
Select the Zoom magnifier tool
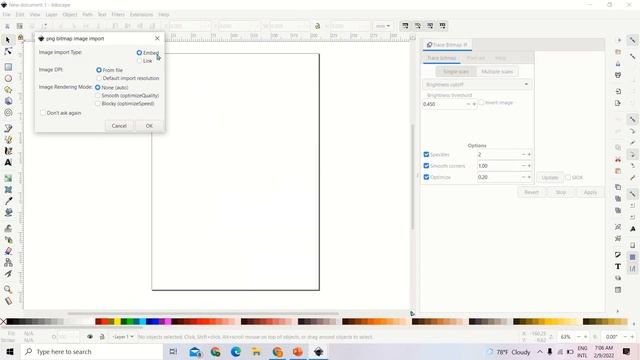8,289
